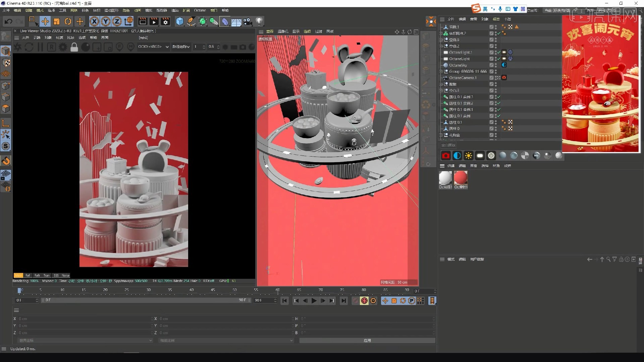
Task: Expand the 体积网格.2 object tree node
Action: (441, 34)
